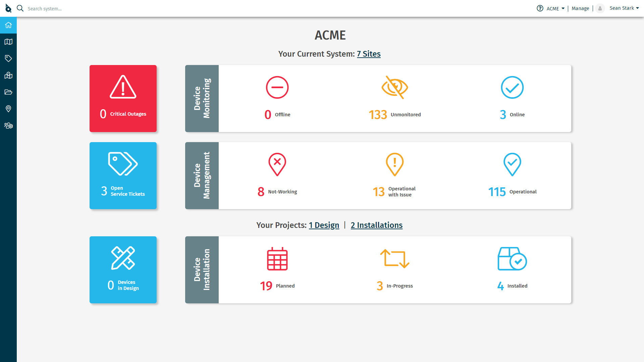644x362 pixels.
Task: Select the user management gear icon in sidebar
Action: pyautogui.click(x=8, y=125)
